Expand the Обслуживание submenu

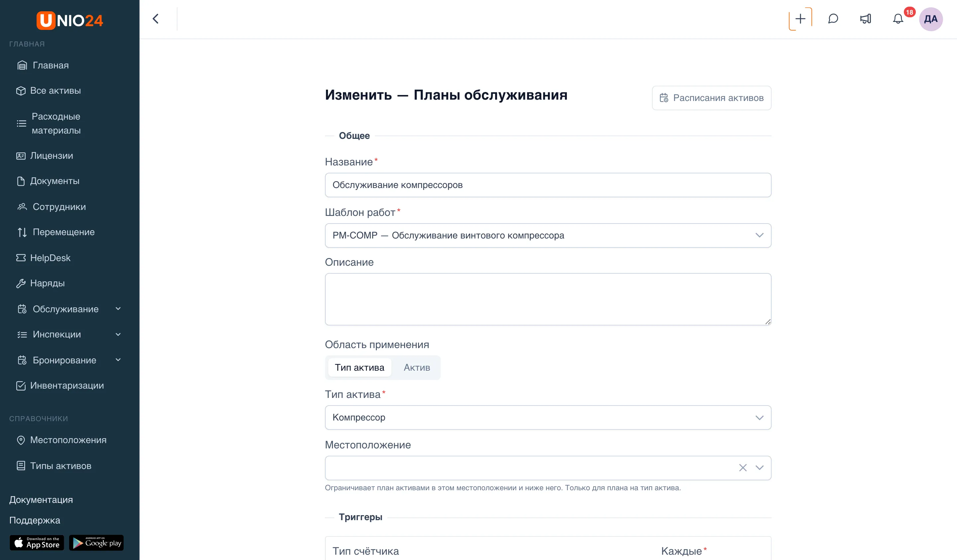(118, 309)
